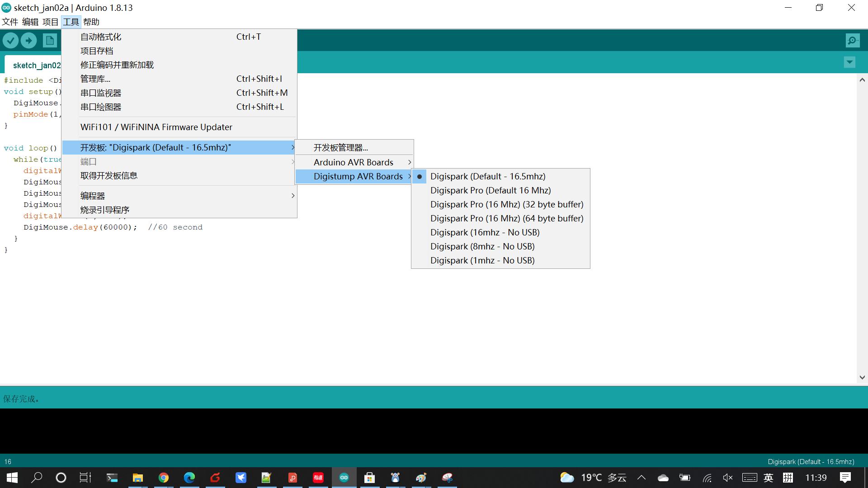Click the Upload arrow toolbar icon
Viewport: 868px width, 488px height.
[28, 41]
